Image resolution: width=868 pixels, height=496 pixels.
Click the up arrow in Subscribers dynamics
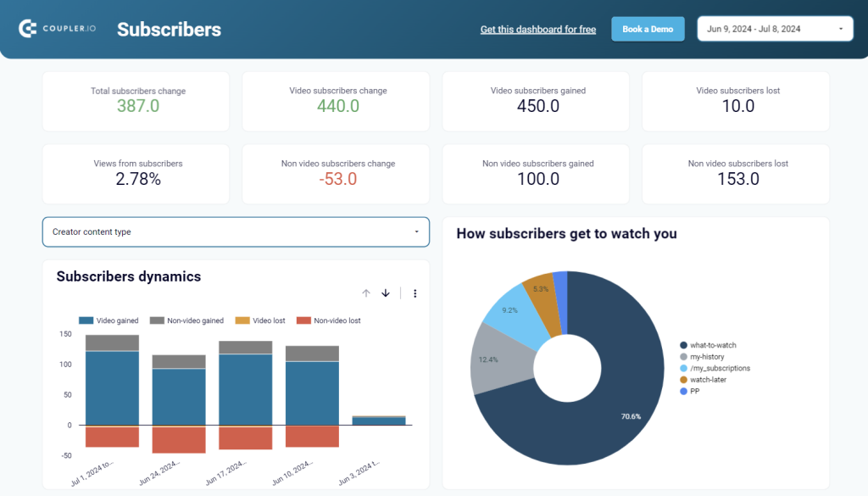pos(366,293)
